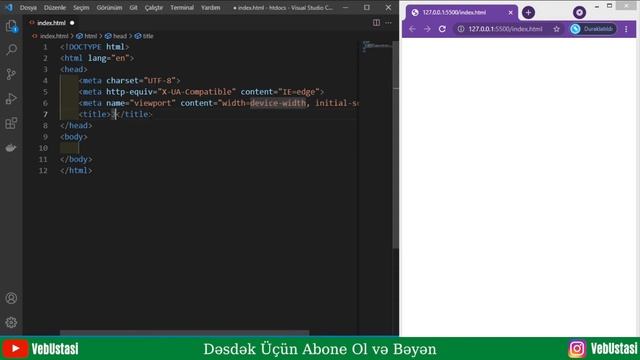Select the 127.0.0.1:5500/index.html browser tab
640x360 pixels.
tap(461, 13)
